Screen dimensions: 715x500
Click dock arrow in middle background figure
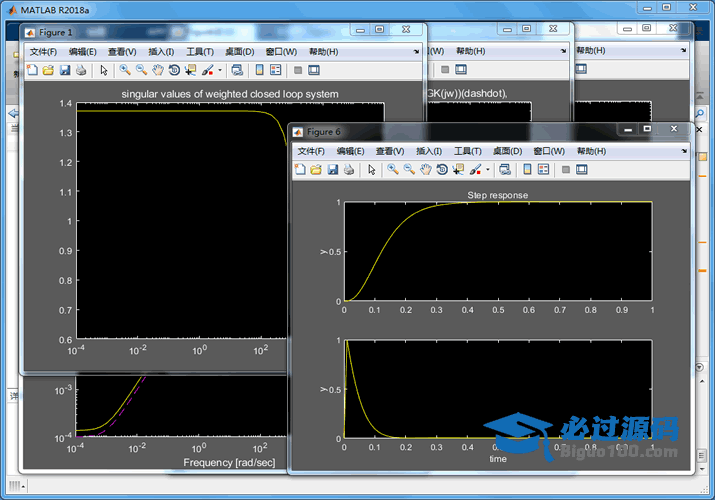[564, 51]
